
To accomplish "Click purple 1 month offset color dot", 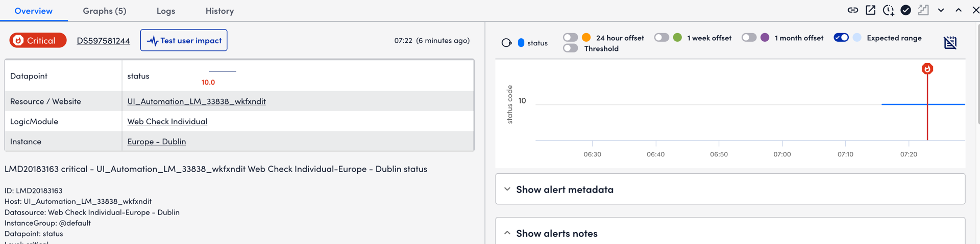I will [x=765, y=37].
